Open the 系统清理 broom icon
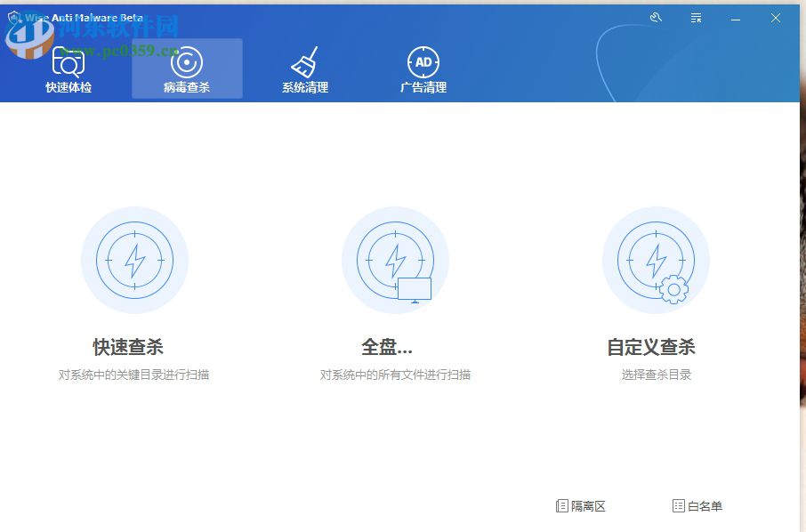 (306, 60)
